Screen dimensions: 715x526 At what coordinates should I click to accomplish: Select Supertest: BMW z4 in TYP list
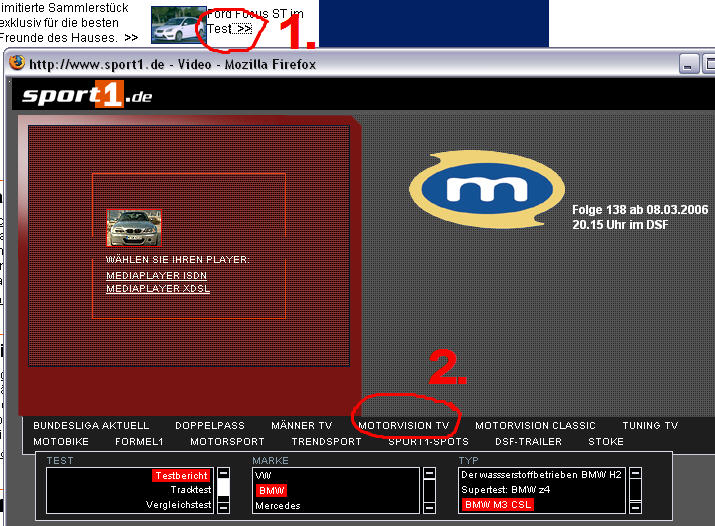click(504, 490)
